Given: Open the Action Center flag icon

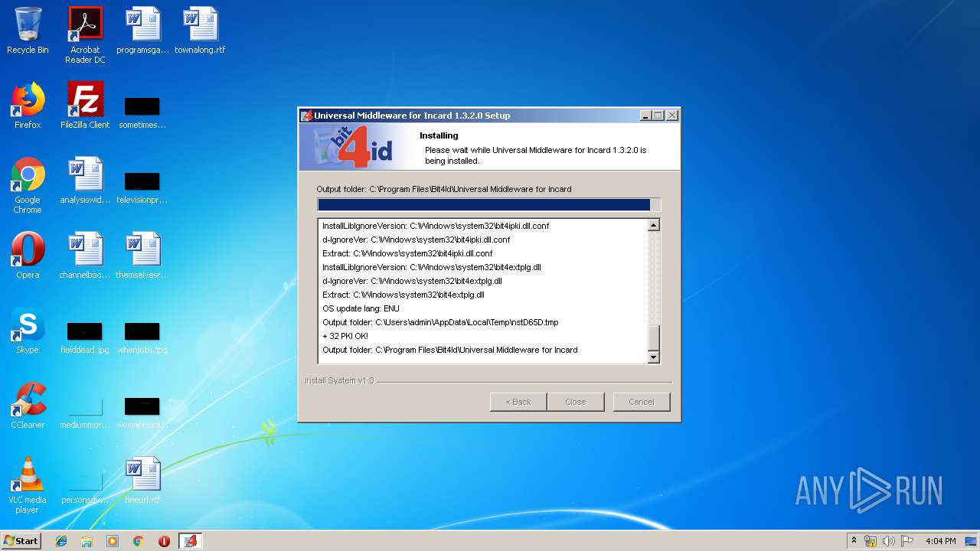Looking at the screenshot, I should [x=907, y=541].
